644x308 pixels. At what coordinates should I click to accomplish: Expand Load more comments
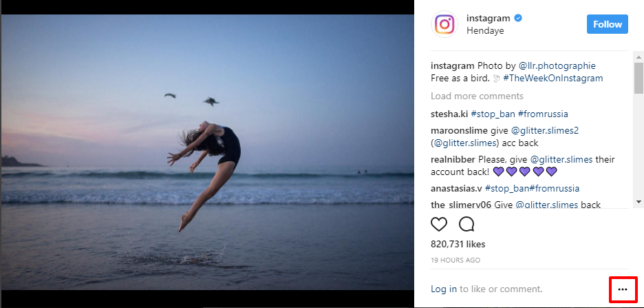pos(477,96)
